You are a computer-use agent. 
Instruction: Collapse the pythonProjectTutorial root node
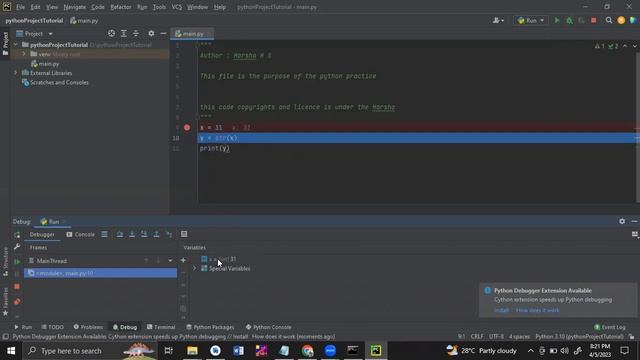[x=16, y=44]
